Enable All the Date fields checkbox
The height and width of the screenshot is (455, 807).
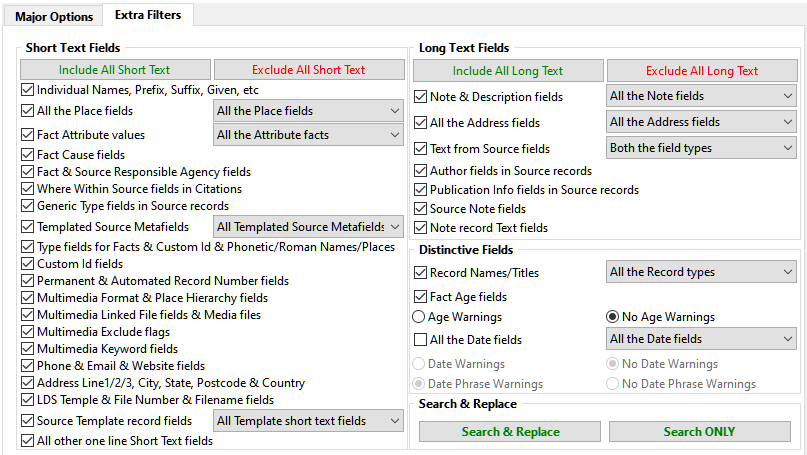(421, 340)
